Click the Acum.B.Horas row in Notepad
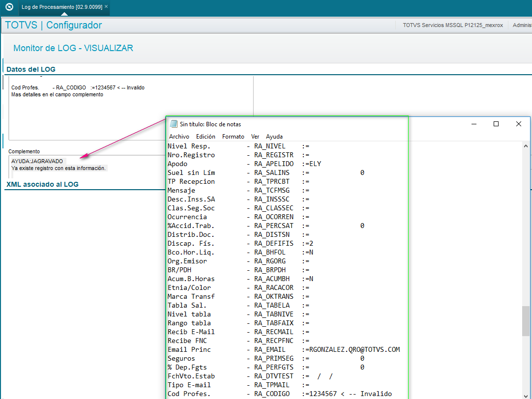 click(240, 279)
